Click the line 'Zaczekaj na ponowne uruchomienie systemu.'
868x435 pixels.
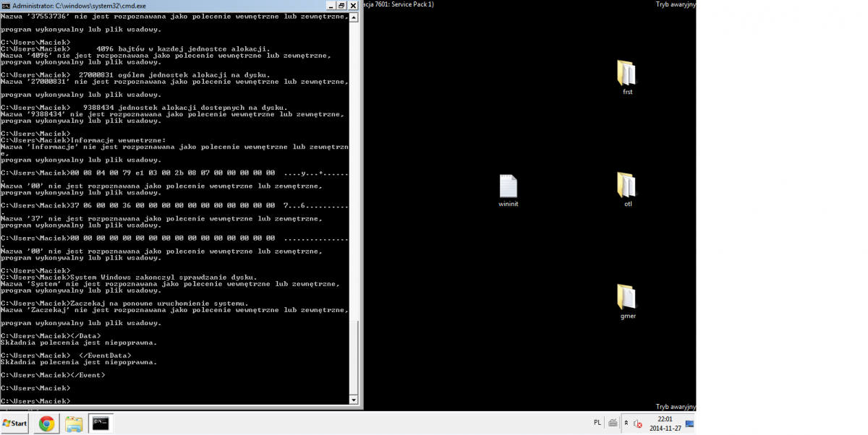pos(125,303)
